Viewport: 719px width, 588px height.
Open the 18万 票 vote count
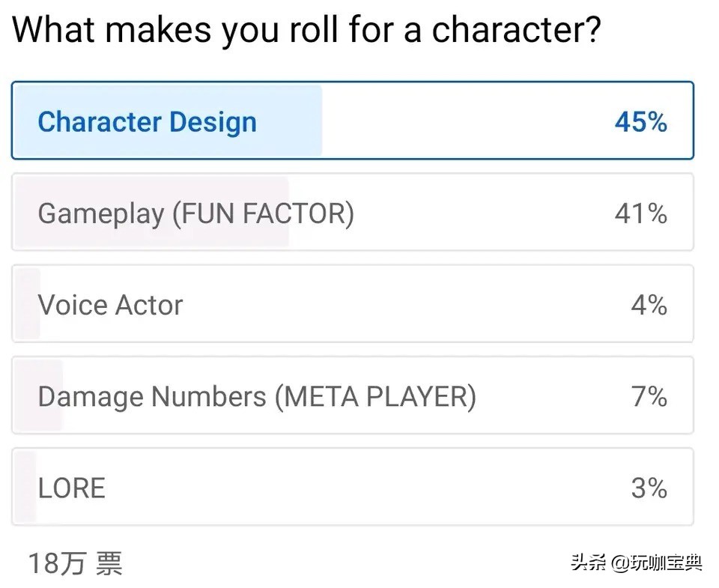76,563
